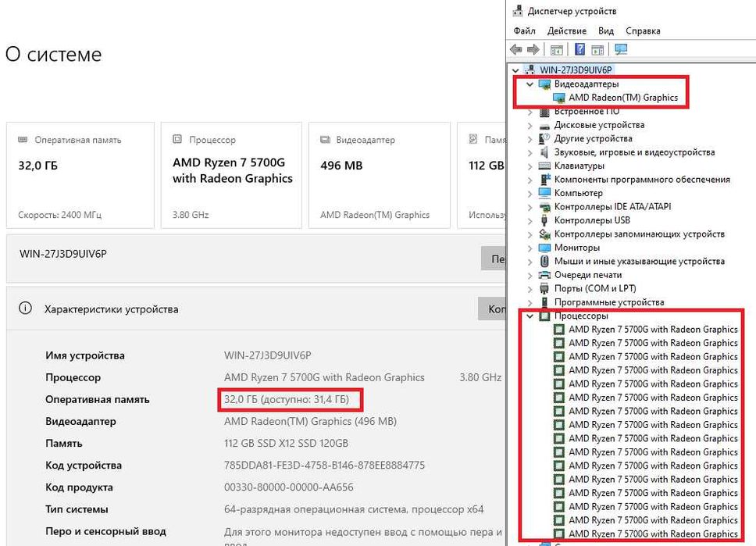The height and width of the screenshot is (546, 756).
Task: Click the info icon beside Характеристики устройства
Action: (x=25, y=309)
